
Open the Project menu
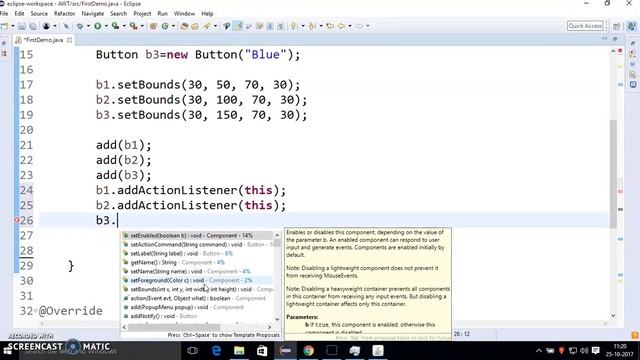coord(142,13)
